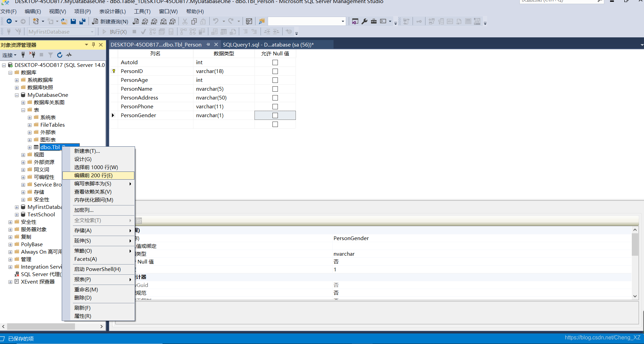Open the 工具(T) menu
This screenshot has width=644, height=344.
[142, 11]
